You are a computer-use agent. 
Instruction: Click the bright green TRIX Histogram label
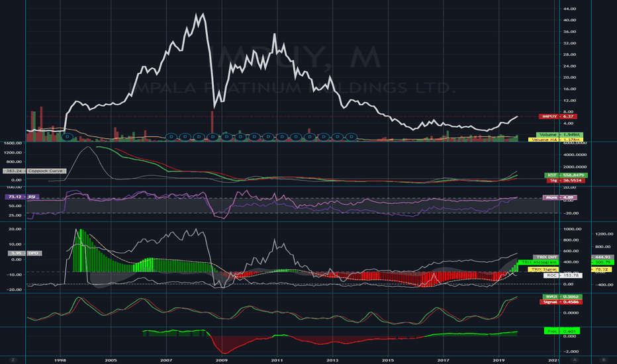point(538,262)
